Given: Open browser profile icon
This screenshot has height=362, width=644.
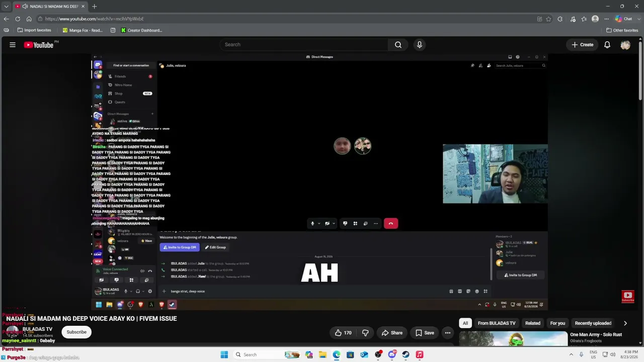Looking at the screenshot, I should point(595,19).
